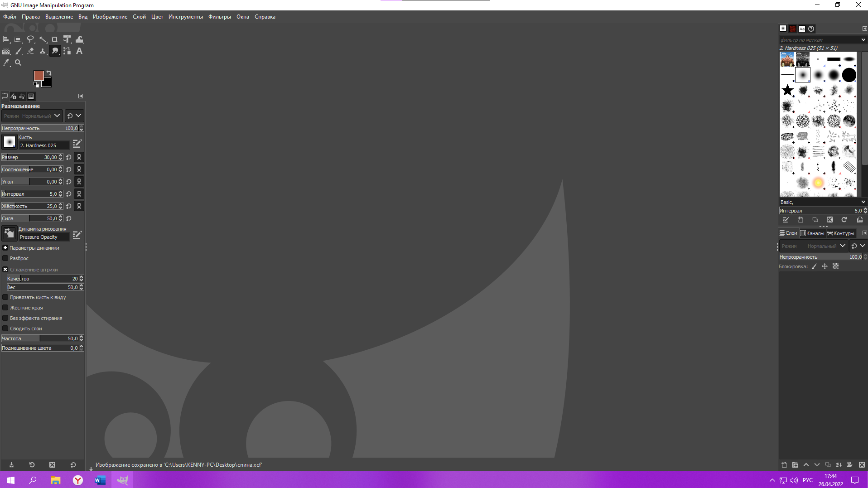The image size is (868, 488).
Task: Refresh the brushes list
Action: pyautogui.click(x=844, y=220)
